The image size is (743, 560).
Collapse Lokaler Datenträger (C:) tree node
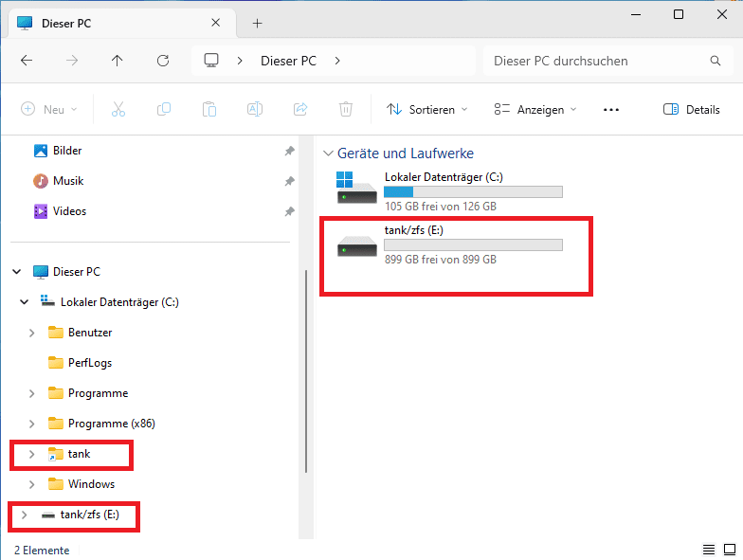pos(25,301)
